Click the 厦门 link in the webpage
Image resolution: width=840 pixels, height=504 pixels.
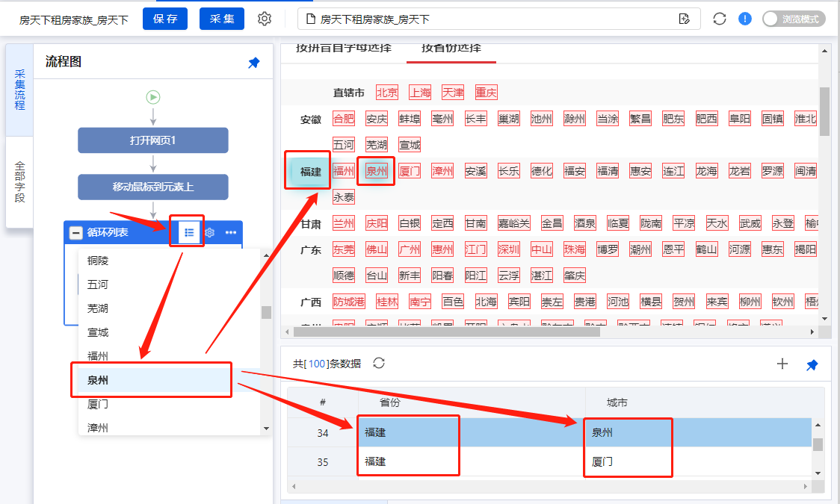click(x=410, y=171)
